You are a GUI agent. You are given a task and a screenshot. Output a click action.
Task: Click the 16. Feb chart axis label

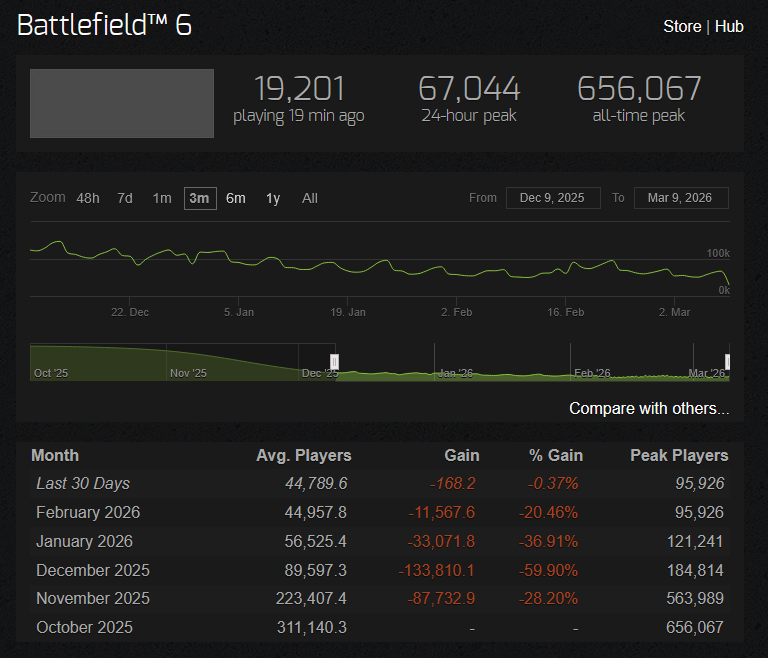point(566,312)
